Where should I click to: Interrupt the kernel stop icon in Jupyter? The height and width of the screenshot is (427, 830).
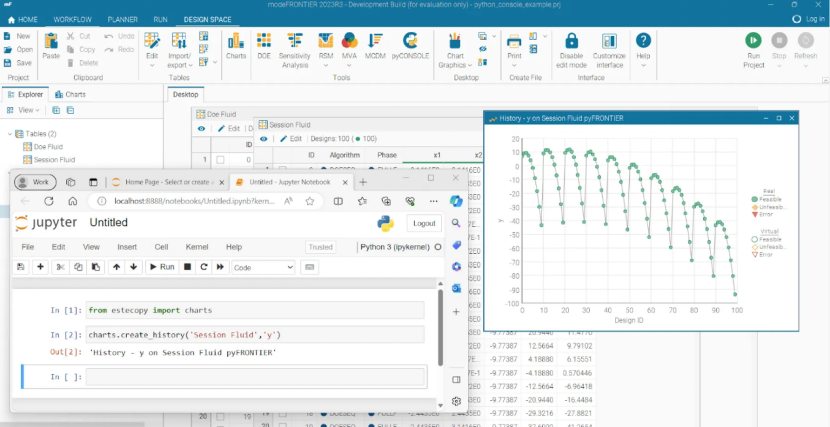[187, 267]
